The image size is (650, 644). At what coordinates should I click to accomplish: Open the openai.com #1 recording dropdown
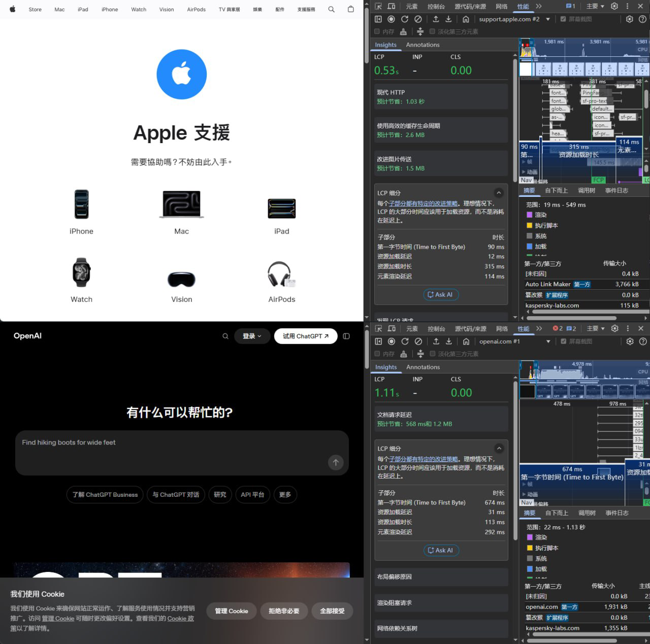coord(515,342)
